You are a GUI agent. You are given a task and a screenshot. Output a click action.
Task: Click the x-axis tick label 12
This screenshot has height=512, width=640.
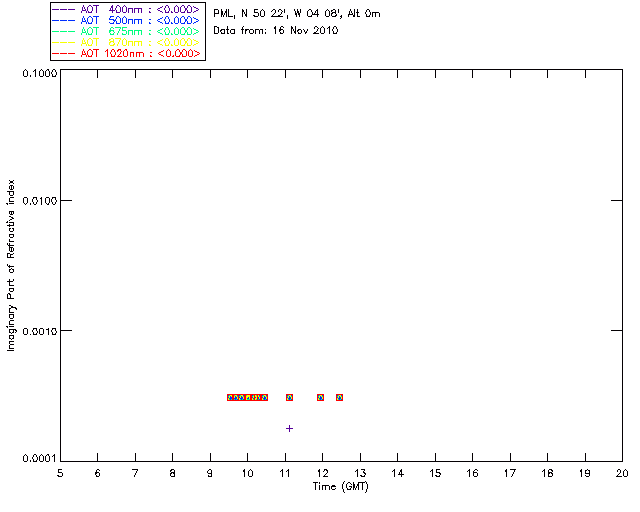pyautogui.click(x=322, y=473)
